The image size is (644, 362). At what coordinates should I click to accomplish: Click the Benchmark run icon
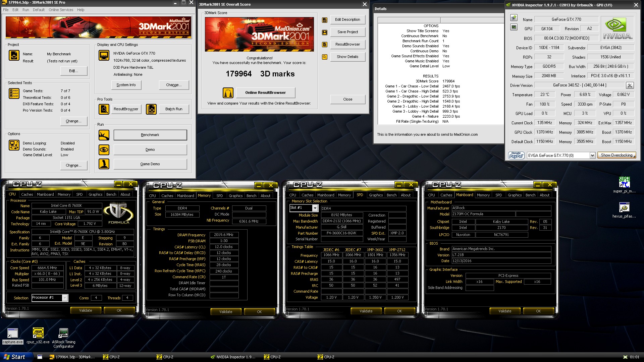click(x=104, y=135)
